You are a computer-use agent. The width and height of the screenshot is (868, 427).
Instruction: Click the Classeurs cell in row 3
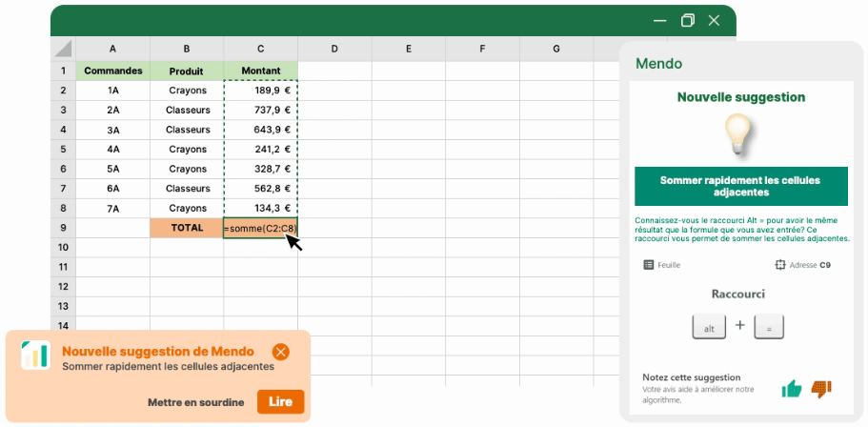click(x=187, y=111)
